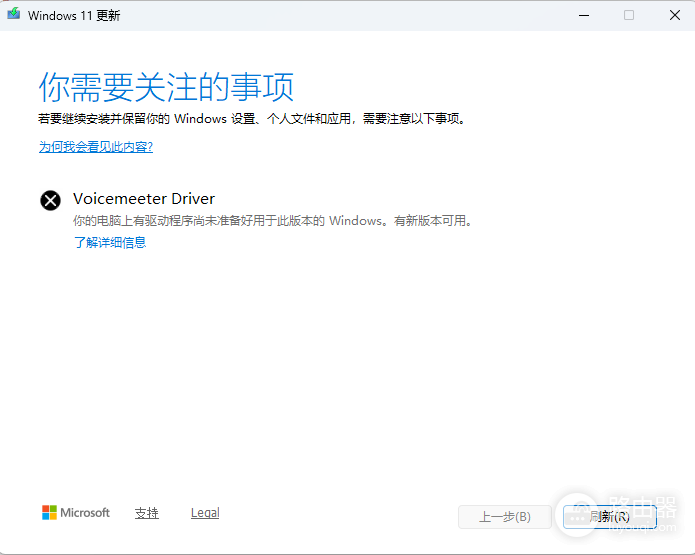Open the 为何我会看见此内容? link
Image resolution: width=695 pixels, height=555 pixels.
click(x=96, y=147)
